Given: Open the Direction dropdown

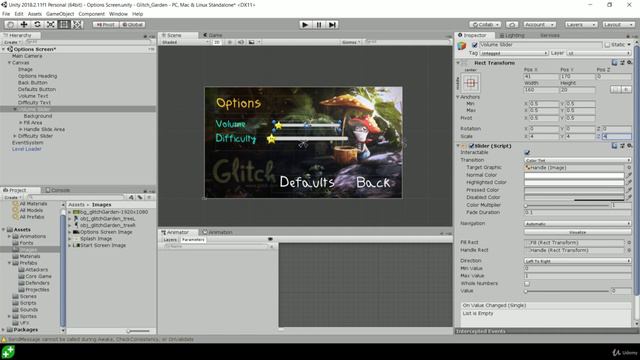Looking at the screenshot, I should tap(578, 260).
